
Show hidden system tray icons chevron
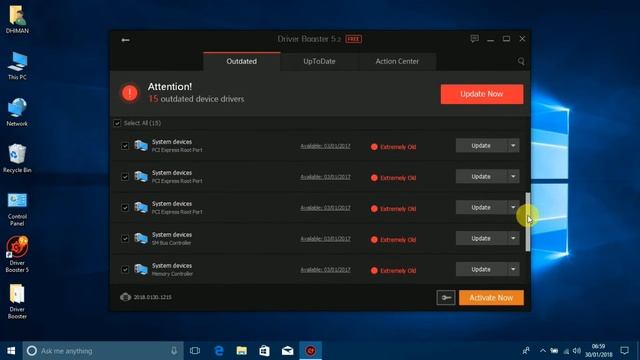(x=542, y=351)
